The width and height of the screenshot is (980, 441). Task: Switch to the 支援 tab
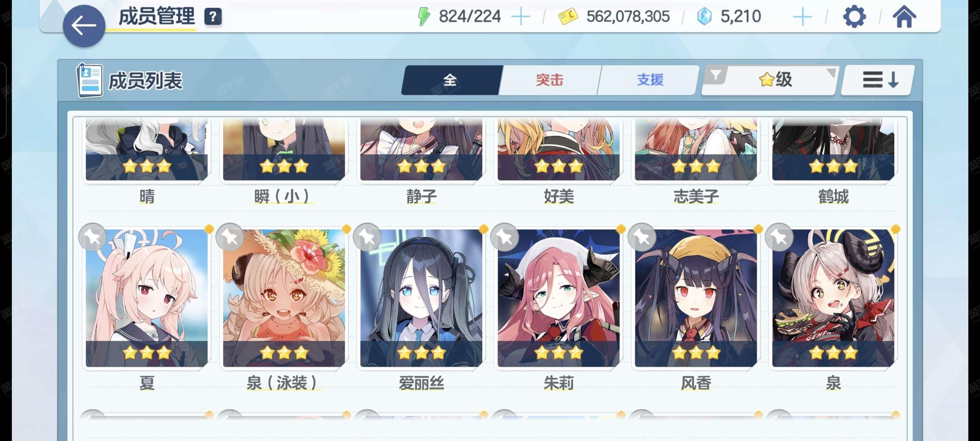pos(650,80)
